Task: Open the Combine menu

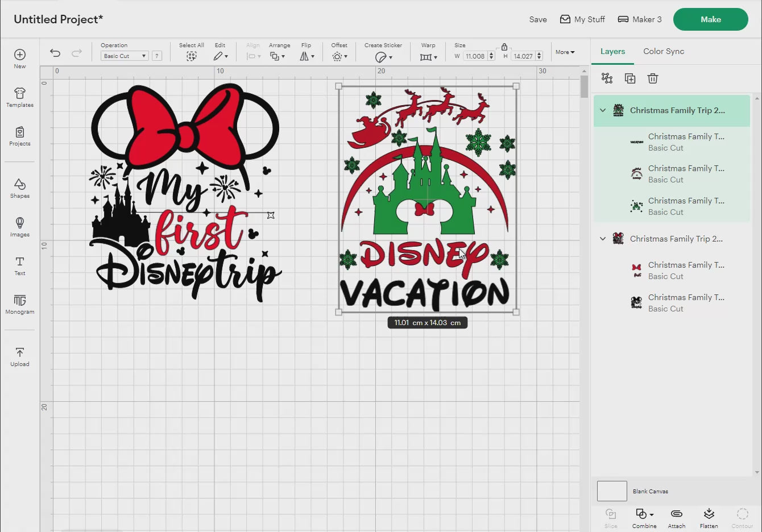Action: (644, 518)
